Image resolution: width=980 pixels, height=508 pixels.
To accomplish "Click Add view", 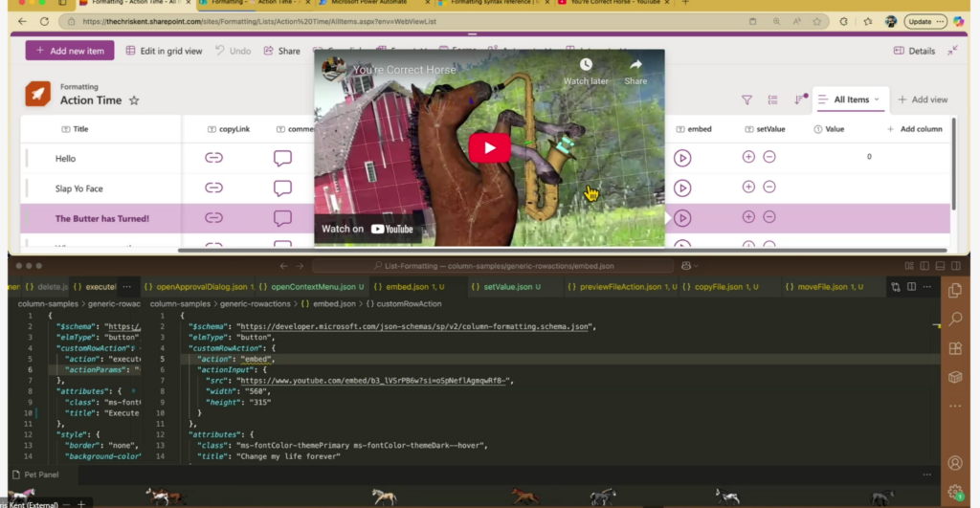I will 923,99.
